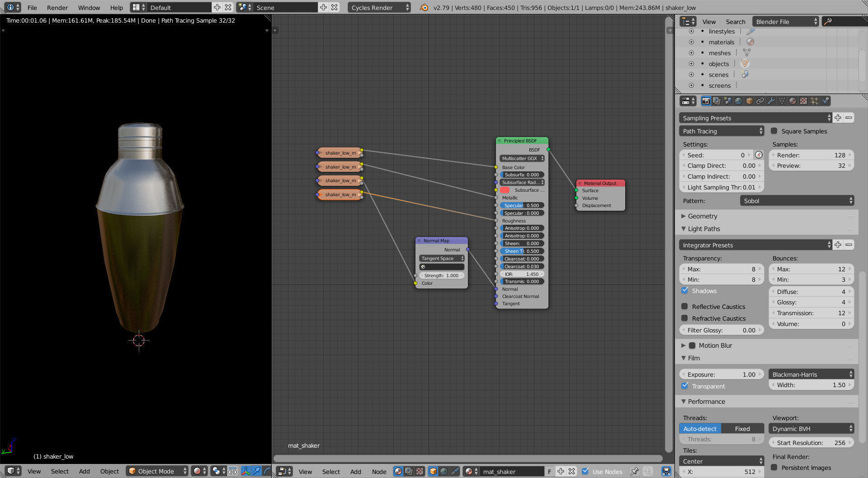Open the Modifiers properties tab (wrench icon)
Screen dimensions: 868x478
(771, 101)
